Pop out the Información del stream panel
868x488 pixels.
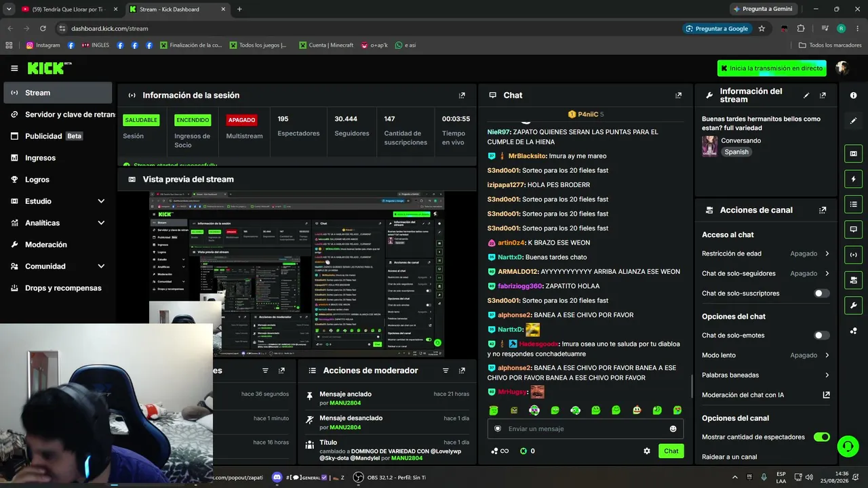click(x=823, y=96)
